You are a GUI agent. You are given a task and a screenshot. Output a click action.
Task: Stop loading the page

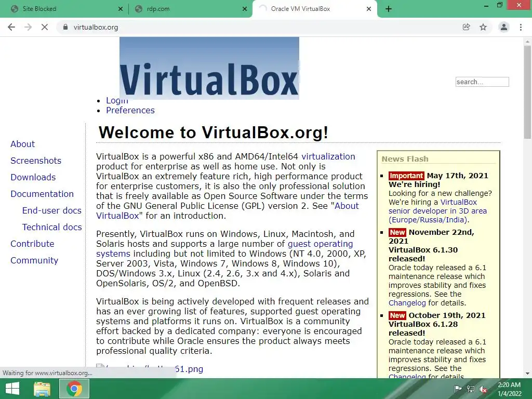point(45,27)
